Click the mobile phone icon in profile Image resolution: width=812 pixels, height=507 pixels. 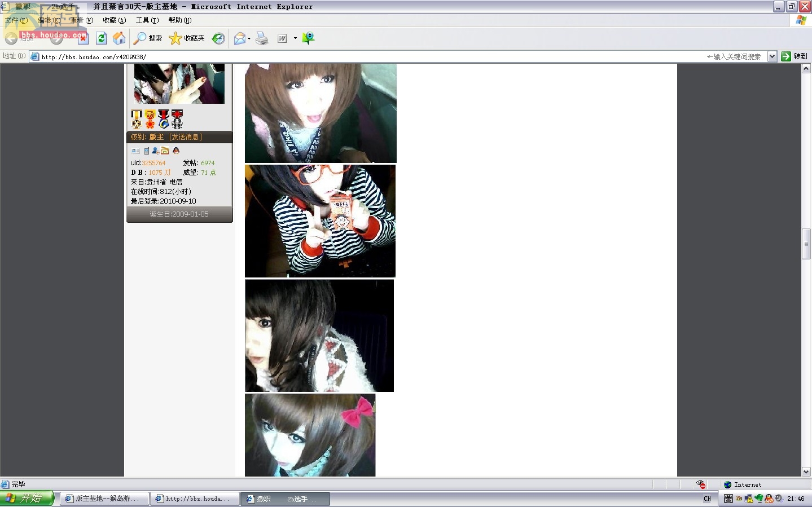click(146, 151)
